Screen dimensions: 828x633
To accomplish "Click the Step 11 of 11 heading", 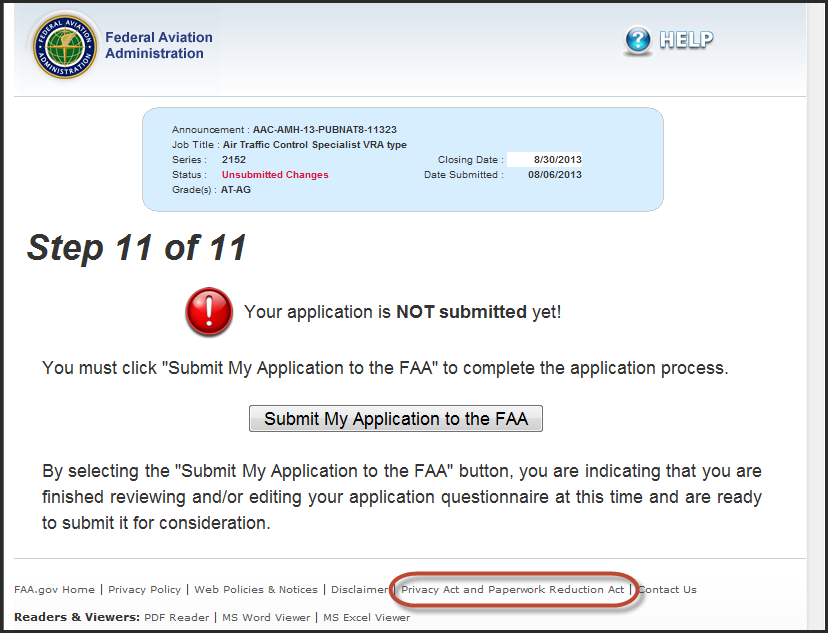I will (137, 248).
